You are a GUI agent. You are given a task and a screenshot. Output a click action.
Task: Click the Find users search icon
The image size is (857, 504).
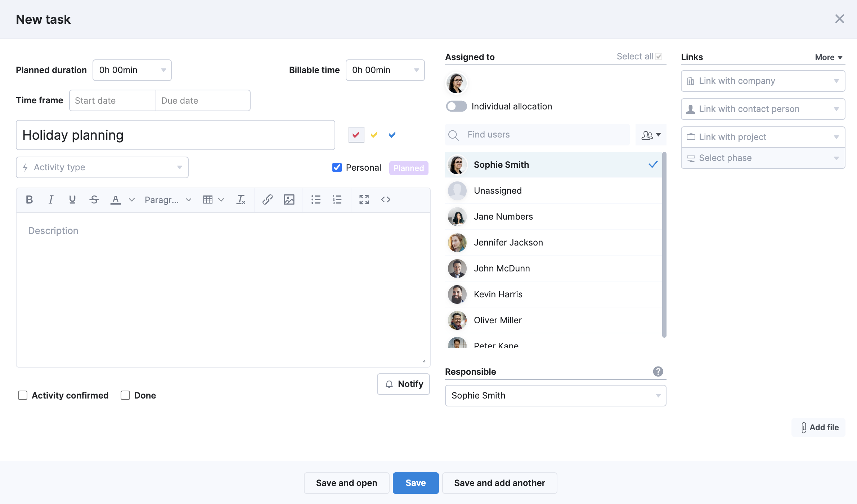click(454, 135)
